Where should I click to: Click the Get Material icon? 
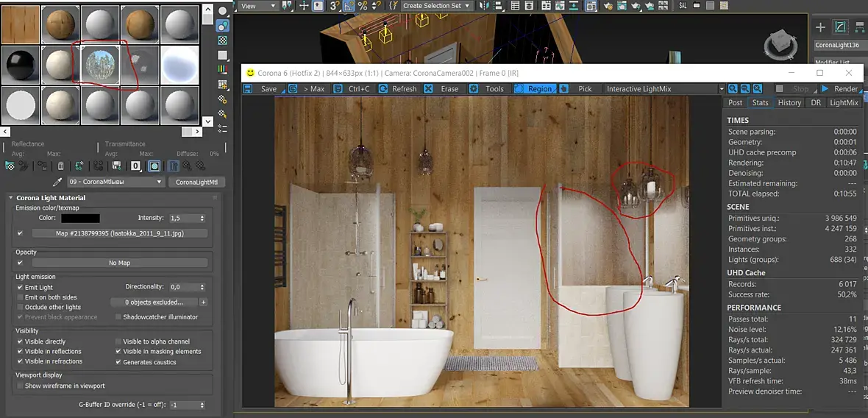10,166
